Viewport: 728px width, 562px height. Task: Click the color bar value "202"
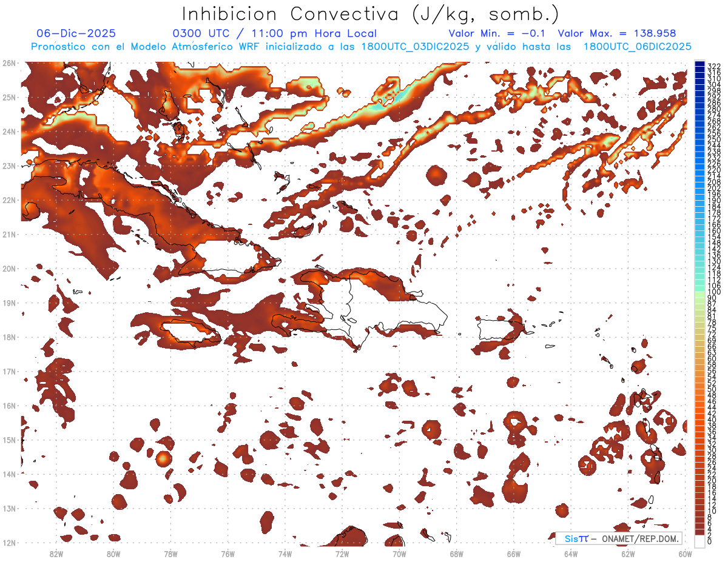coord(713,188)
